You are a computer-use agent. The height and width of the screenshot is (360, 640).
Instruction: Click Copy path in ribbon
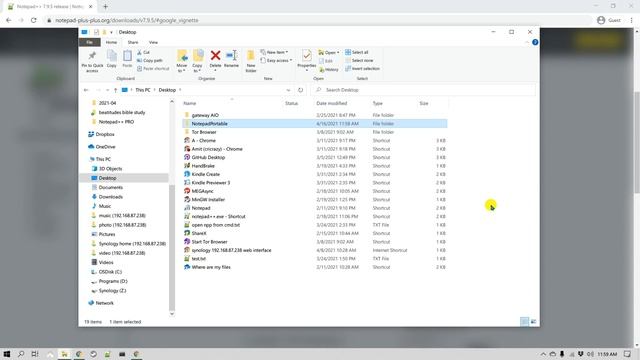(x=150, y=60)
